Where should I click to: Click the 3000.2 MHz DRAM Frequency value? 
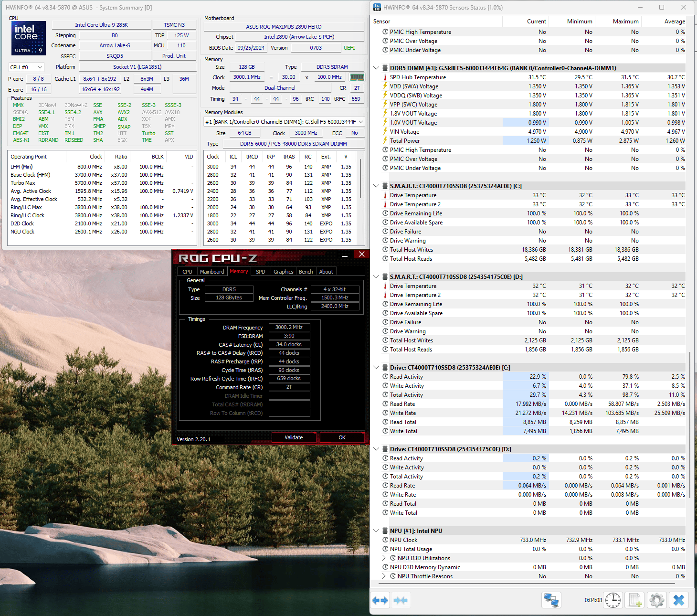pos(289,328)
